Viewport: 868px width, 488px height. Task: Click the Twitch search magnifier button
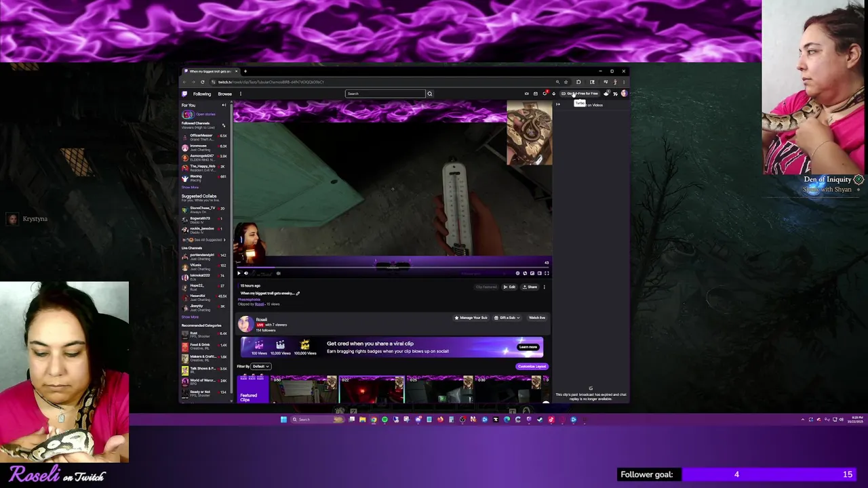click(429, 94)
